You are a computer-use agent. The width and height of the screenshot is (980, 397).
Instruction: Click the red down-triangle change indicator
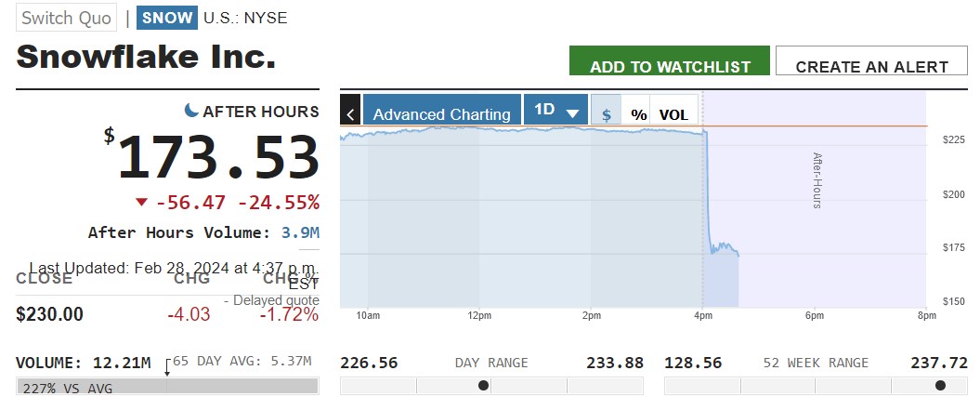point(141,203)
